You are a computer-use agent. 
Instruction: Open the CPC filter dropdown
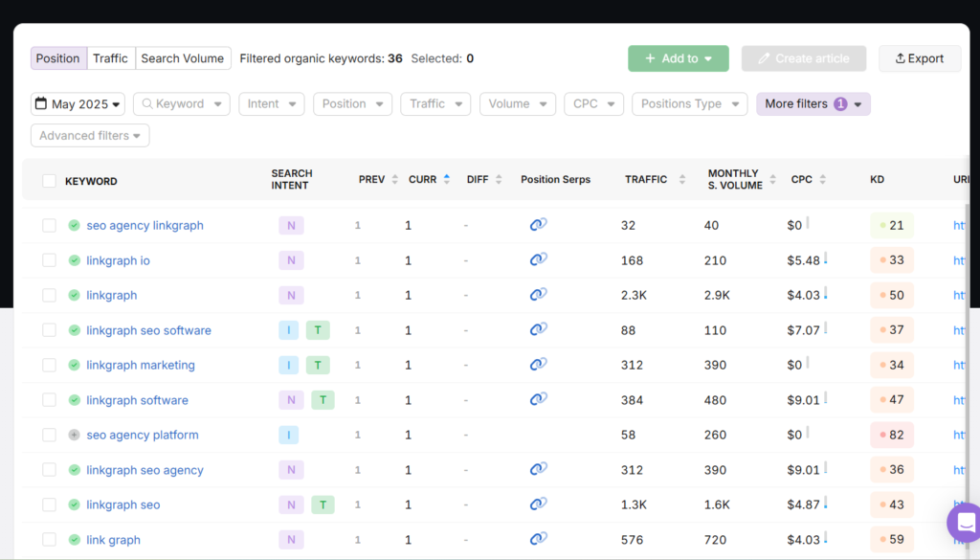pos(593,103)
